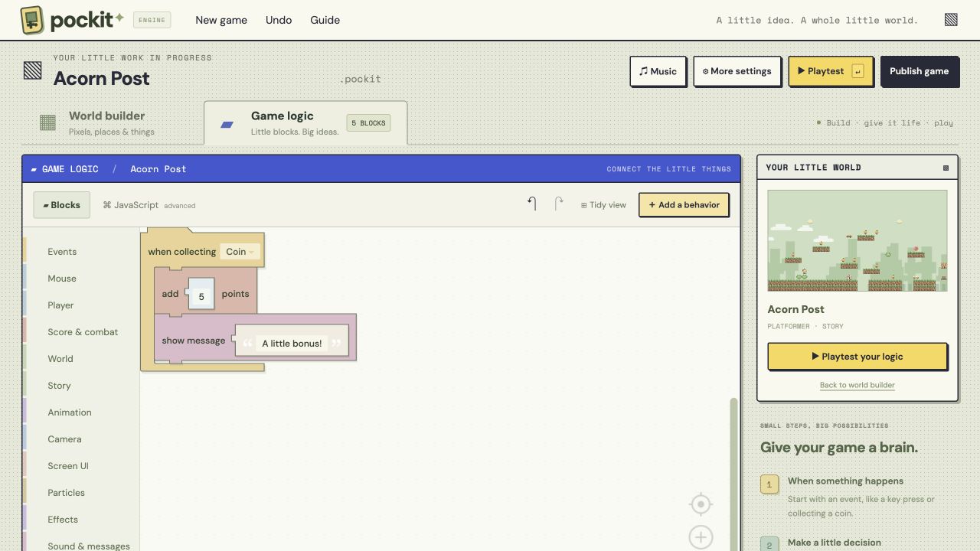Open the New game menu
The image size is (980, 551).
pos(221,20)
